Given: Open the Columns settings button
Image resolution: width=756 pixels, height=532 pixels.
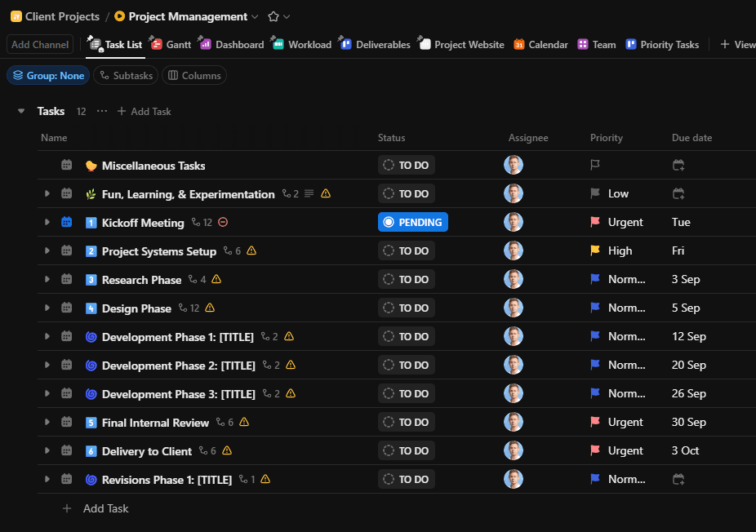Looking at the screenshot, I should (194, 75).
